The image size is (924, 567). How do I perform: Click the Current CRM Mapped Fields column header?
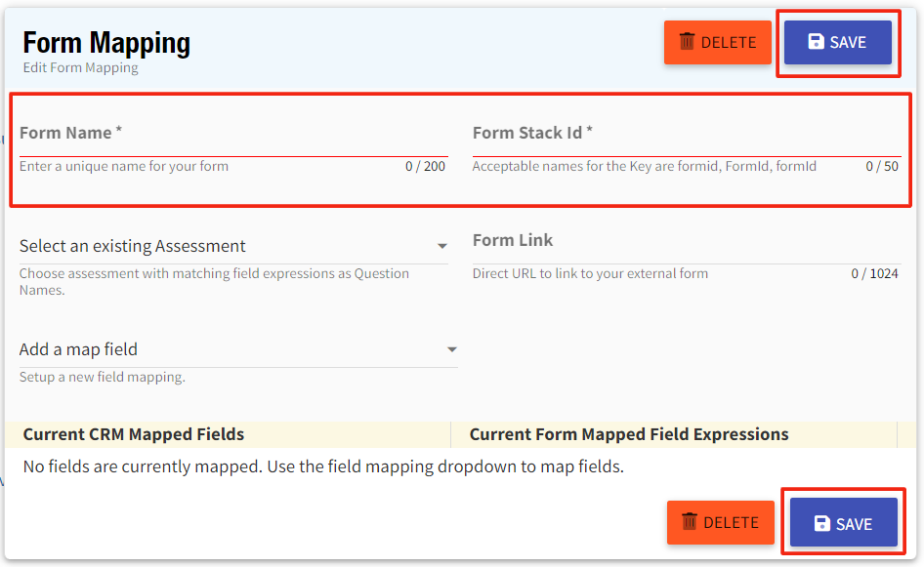coord(134,434)
